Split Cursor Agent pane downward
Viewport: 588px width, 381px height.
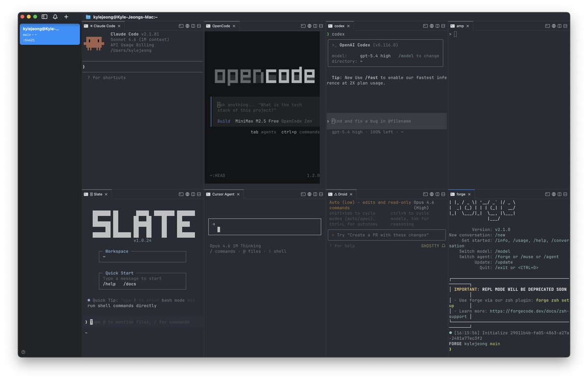(x=321, y=194)
